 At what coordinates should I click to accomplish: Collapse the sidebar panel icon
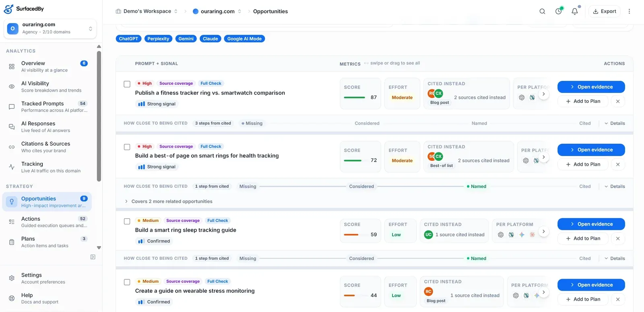(93, 257)
